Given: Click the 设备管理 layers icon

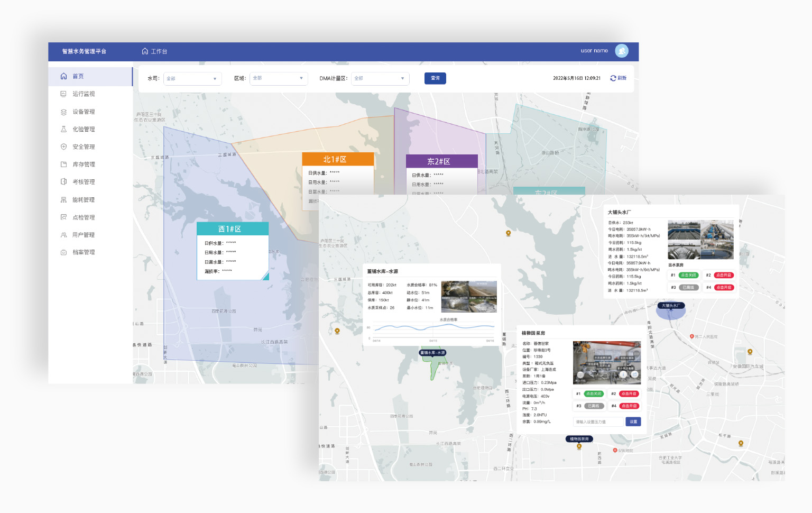Looking at the screenshot, I should (63, 112).
